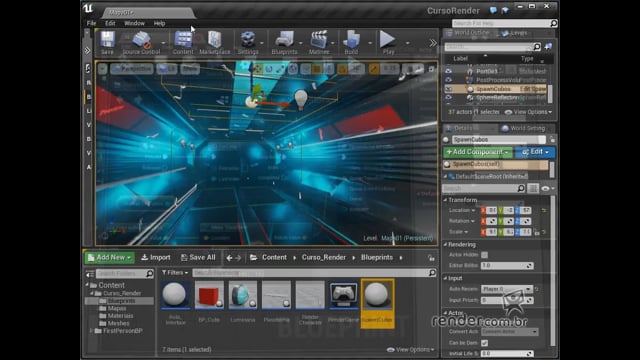This screenshot has width=640, height=360.
Task: Switch to the World Settings tab
Action: pos(524,128)
